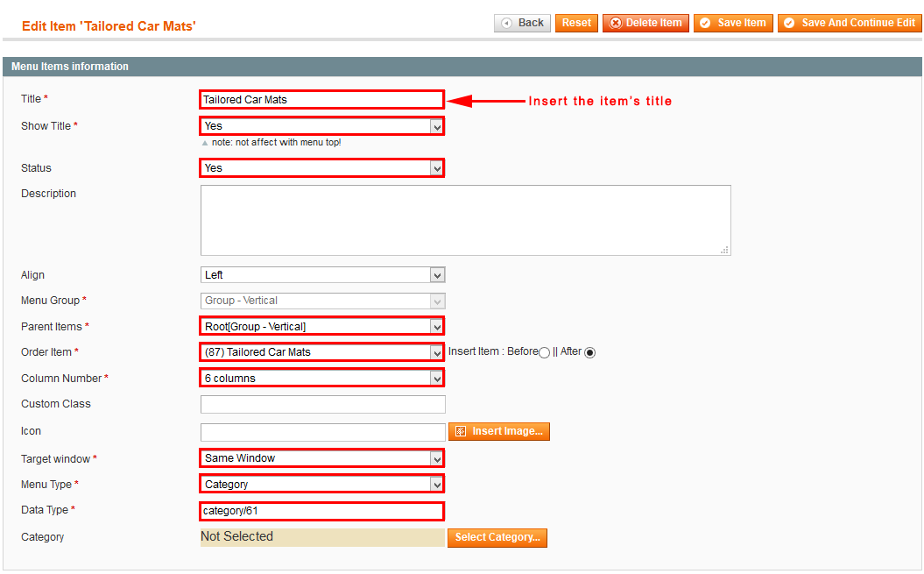Open the Order Item dropdown
The height and width of the screenshot is (574, 924).
321,352
